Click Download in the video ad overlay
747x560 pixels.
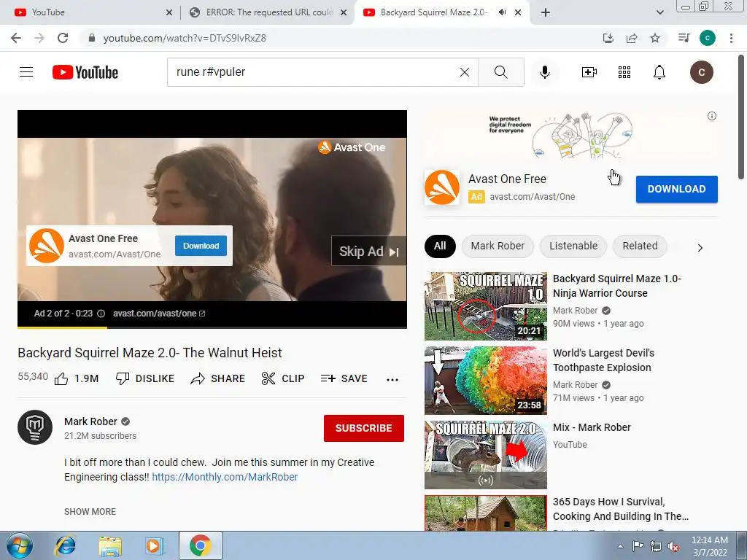(x=201, y=246)
